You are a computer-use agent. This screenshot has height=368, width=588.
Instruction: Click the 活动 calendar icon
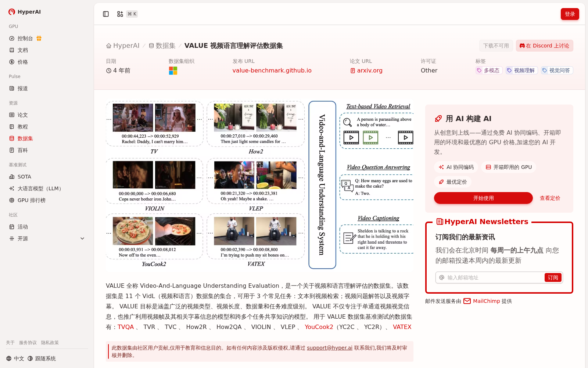pos(12,227)
